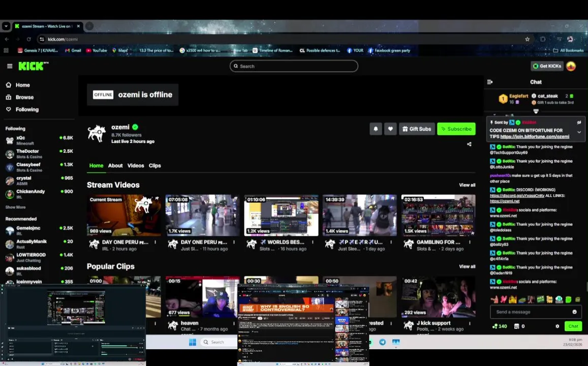Image resolution: width=588 pixels, height=366 pixels.
Task: Open Following heart in left sidebar
Action: (9, 109)
